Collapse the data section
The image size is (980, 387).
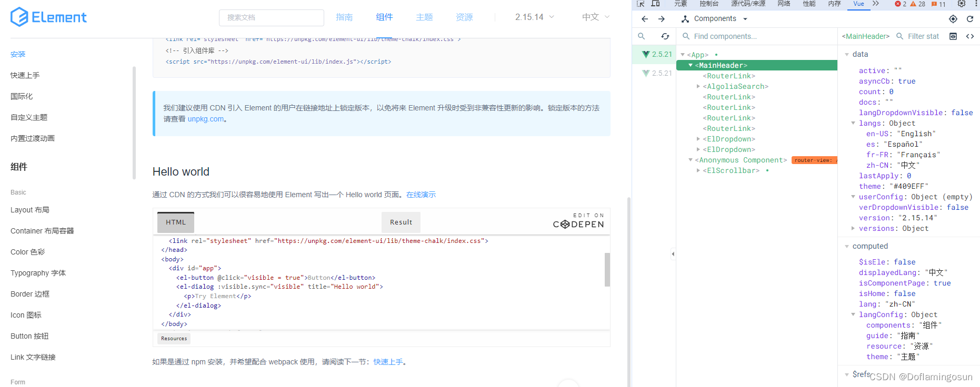pos(847,54)
